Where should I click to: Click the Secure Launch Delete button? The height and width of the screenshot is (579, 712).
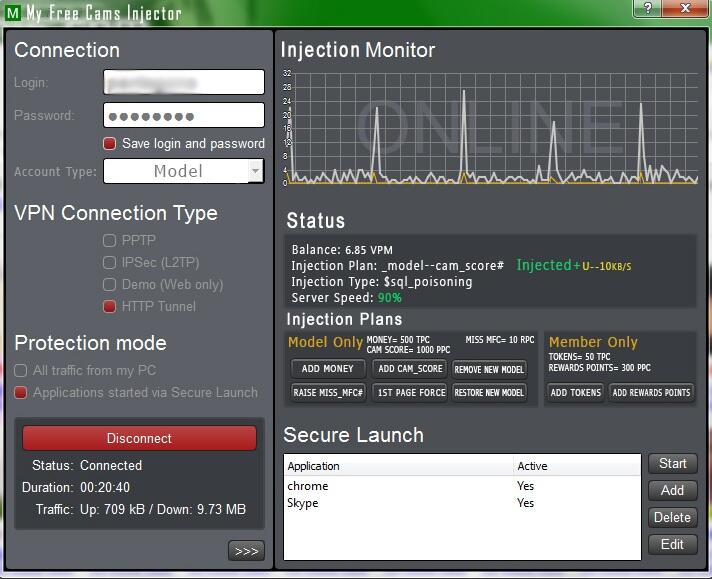pos(672,517)
